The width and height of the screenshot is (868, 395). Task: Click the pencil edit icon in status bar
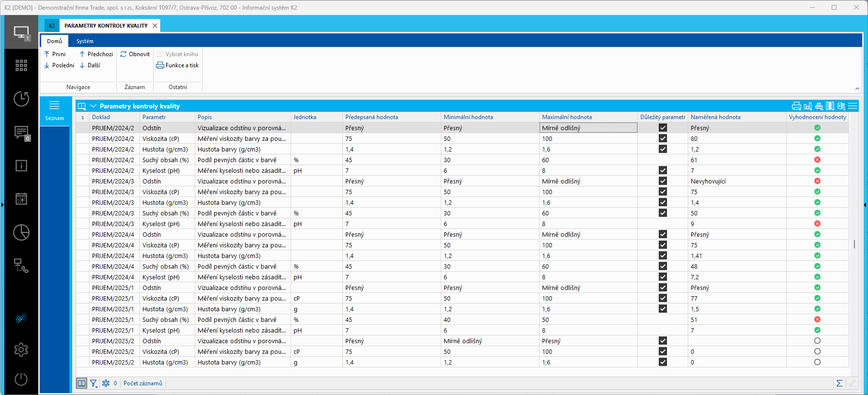pos(852,383)
